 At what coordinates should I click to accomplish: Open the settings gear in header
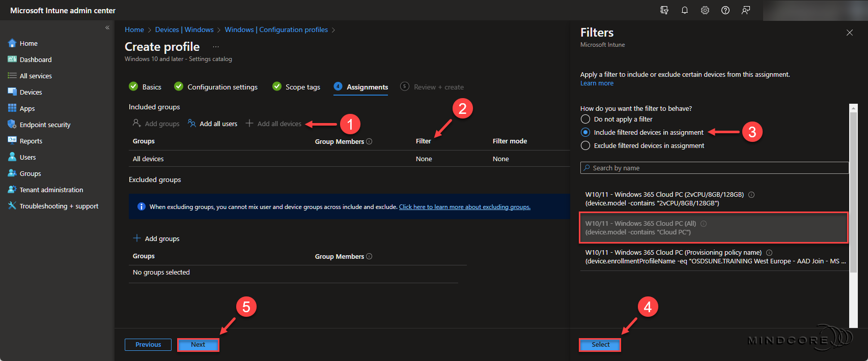coord(705,10)
